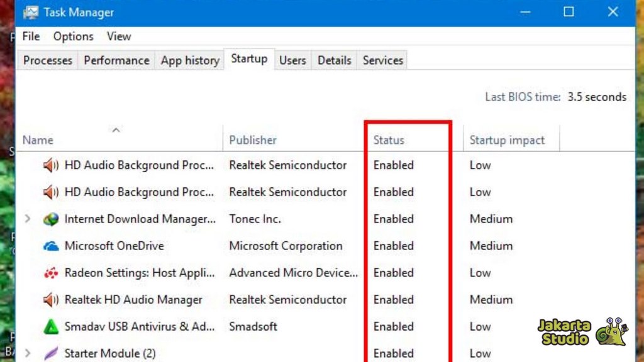This screenshot has width=644, height=362.
Task: Click the Realtek HD Audio Manager speaker icon
Action: [51, 300]
